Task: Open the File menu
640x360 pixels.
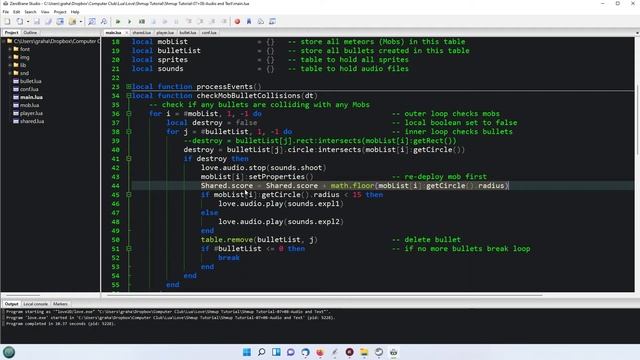Action: [6, 12]
